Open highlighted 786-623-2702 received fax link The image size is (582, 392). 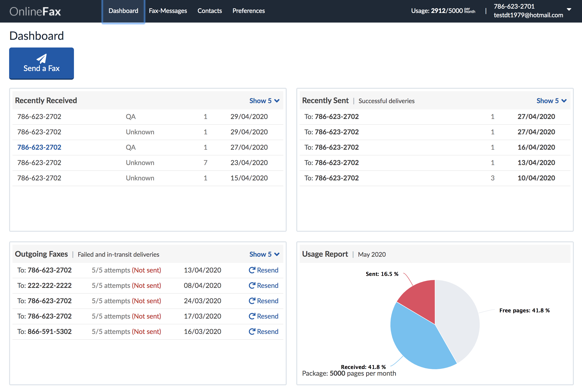[x=39, y=147]
